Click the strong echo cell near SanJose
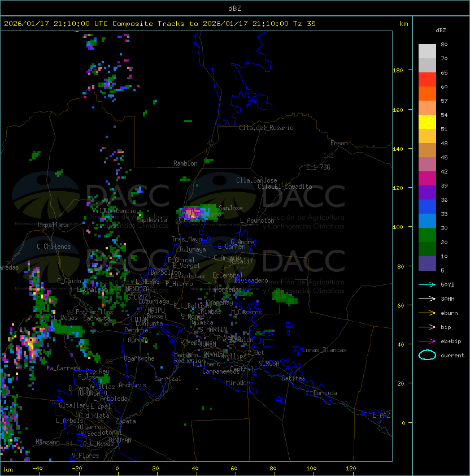The image size is (470, 476). (193, 214)
